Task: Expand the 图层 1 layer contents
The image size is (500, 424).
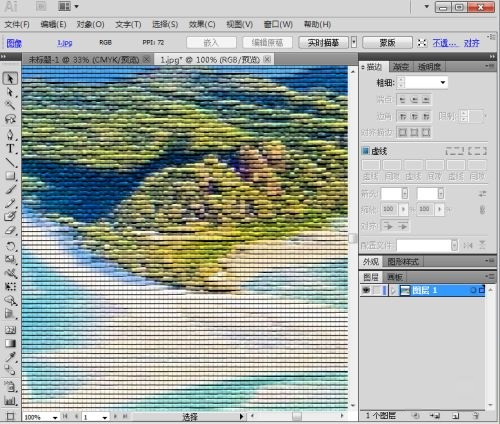Action: 393,291
